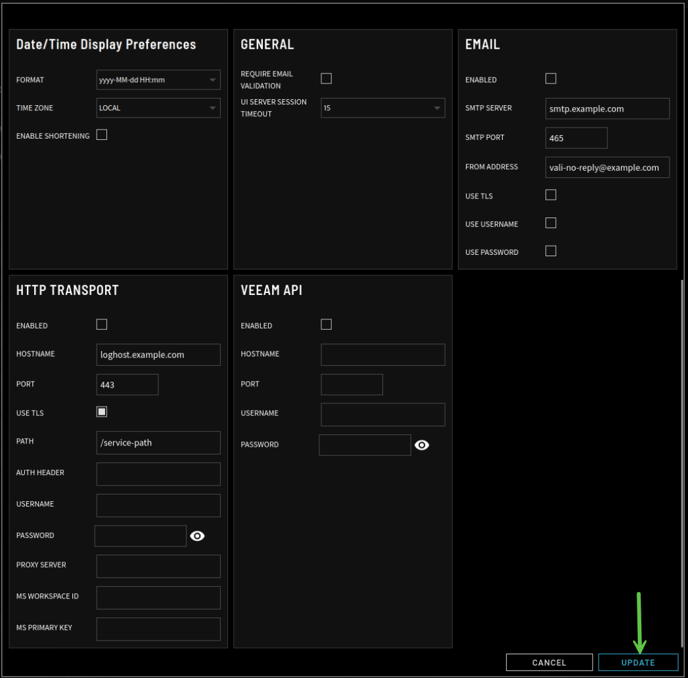Click the Auth Header input field
688x678 pixels.
[x=158, y=474]
